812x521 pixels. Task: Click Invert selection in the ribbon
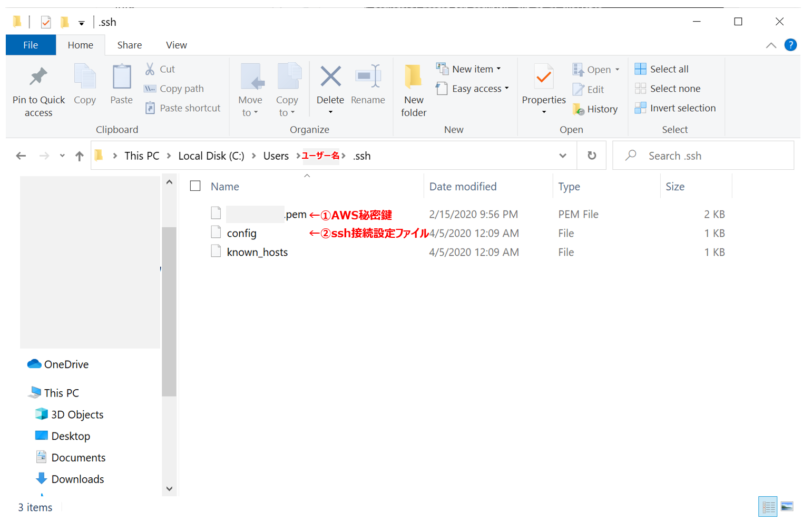pos(676,108)
